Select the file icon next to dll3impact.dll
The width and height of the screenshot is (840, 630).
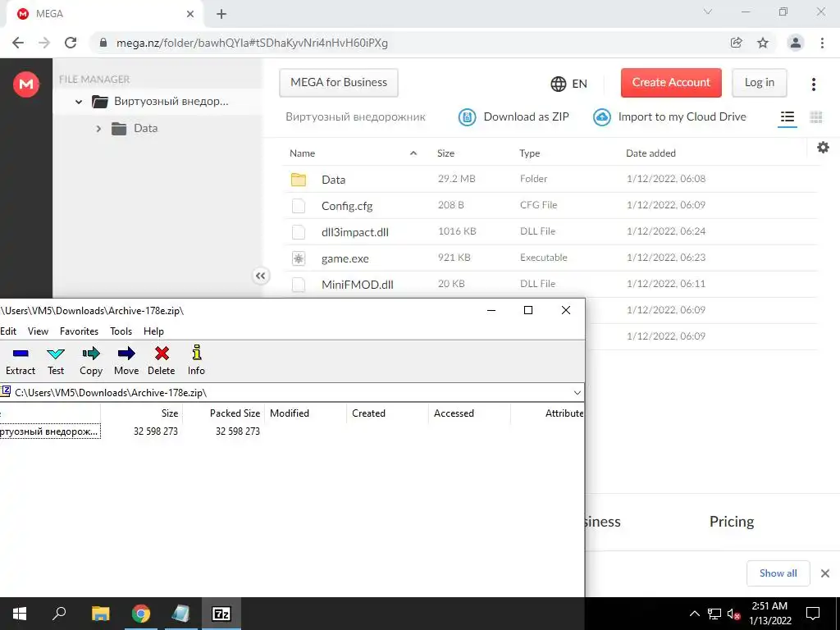(x=299, y=232)
